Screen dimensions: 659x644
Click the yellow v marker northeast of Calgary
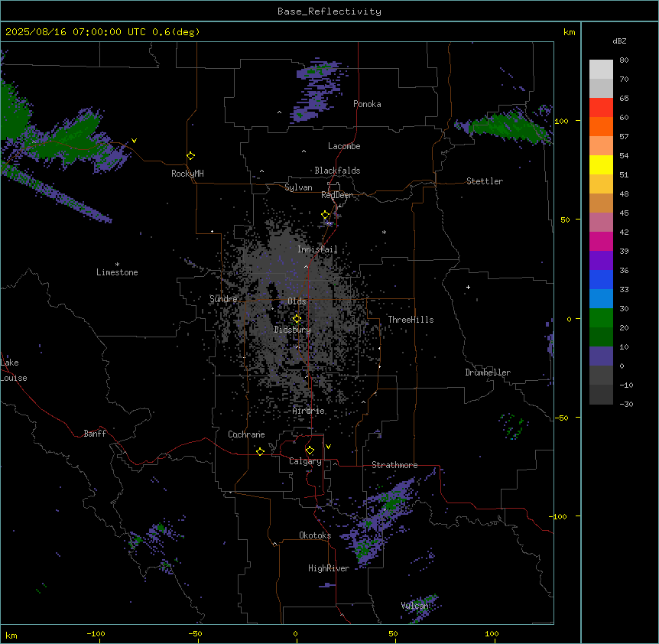tap(328, 447)
